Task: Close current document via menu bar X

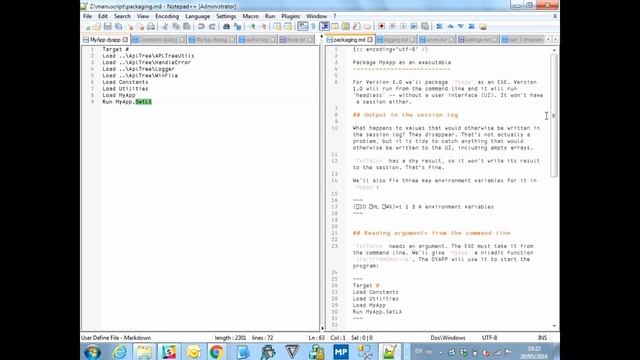Action: 555,16
